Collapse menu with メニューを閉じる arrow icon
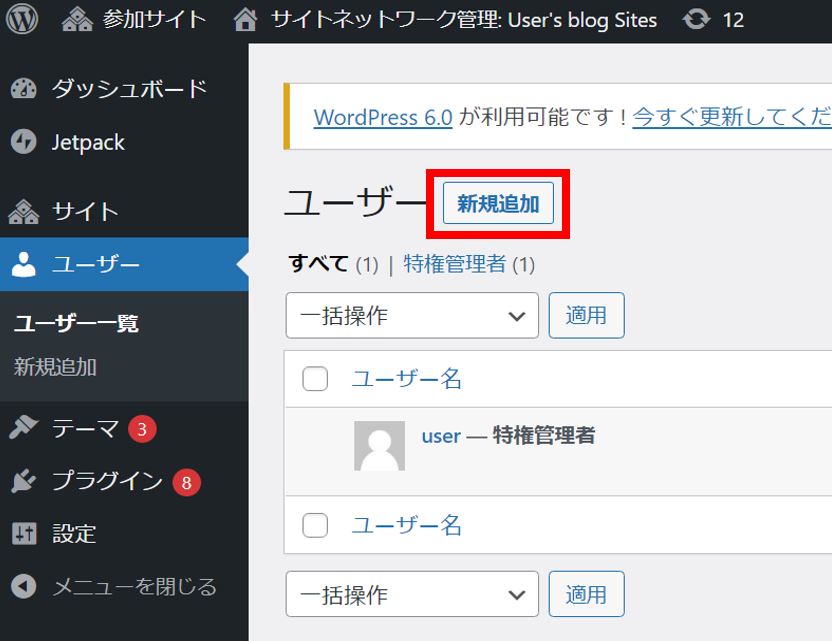Image resolution: width=832 pixels, height=641 pixels. click(23, 587)
